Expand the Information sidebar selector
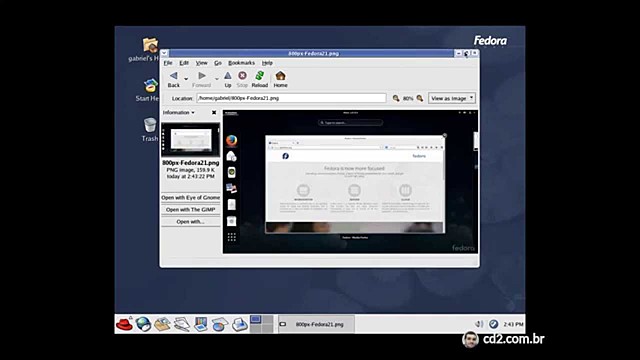The height and width of the screenshot is (360, 640). coord(178,112)
